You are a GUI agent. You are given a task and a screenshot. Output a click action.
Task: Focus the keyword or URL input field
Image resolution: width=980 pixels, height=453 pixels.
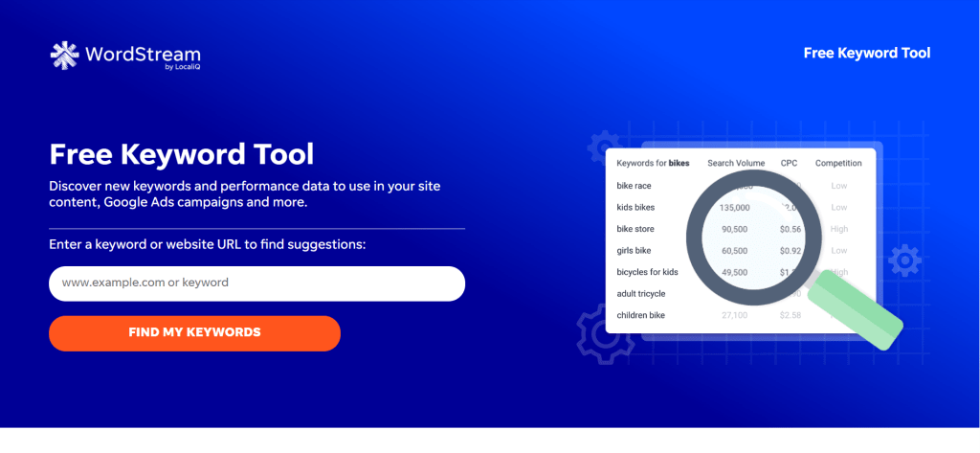(256, 283)
